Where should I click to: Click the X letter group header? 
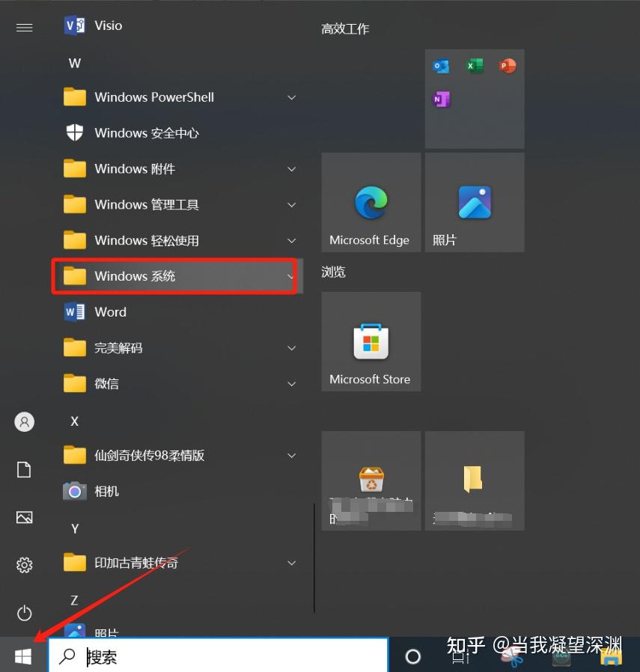(x=75, y=421)
